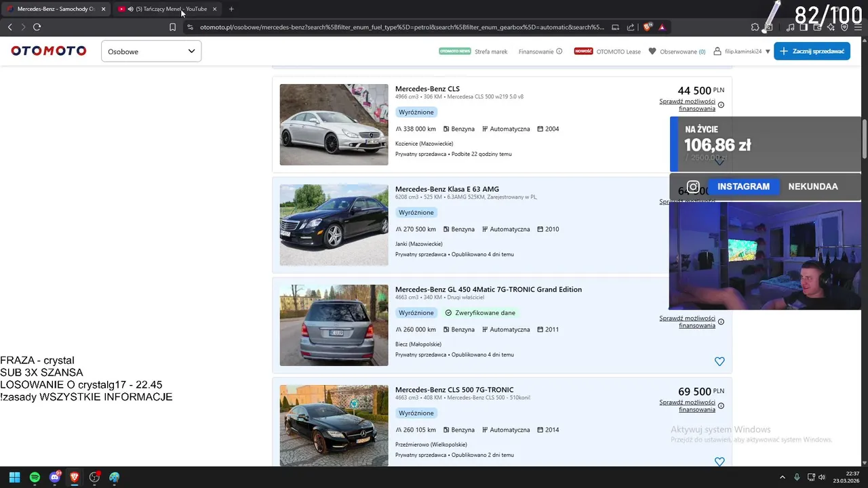Click the install app icon in the address bar
This screenshot has height=488, width=868.
point(615,27)
